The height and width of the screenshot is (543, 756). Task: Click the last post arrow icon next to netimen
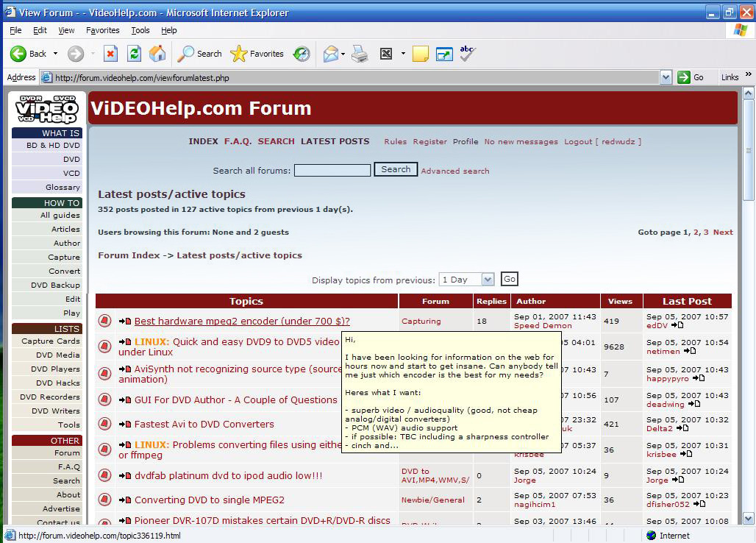coord(690,350)
